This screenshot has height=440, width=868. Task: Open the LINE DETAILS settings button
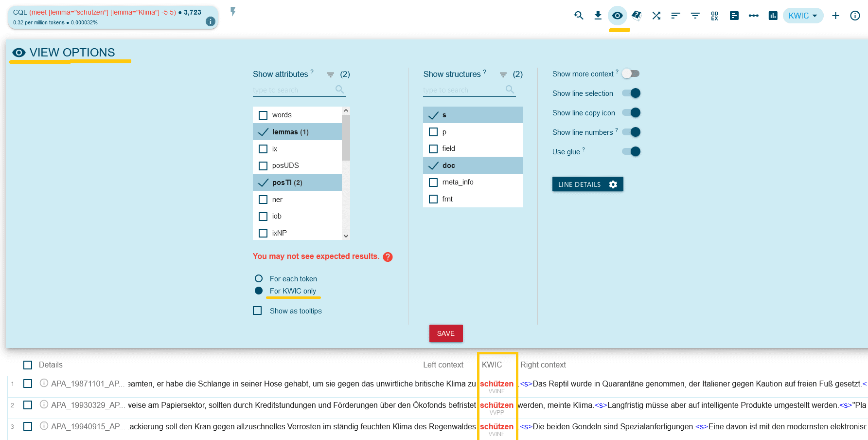click(587, 184)
